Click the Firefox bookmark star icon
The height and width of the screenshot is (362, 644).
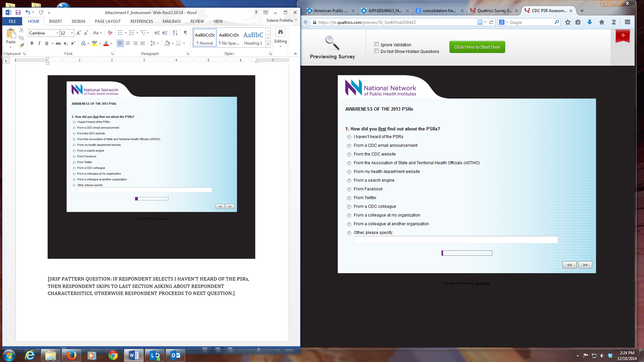tap(568, 22)
